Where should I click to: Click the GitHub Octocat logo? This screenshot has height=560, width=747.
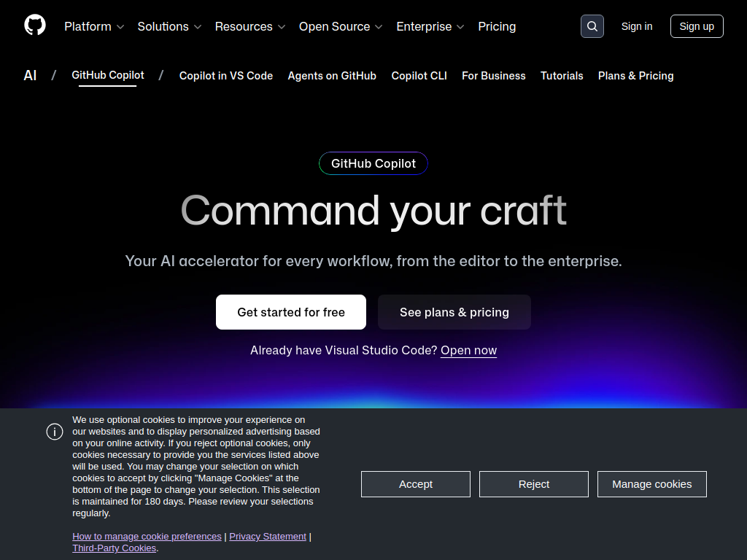coord(35,26)
